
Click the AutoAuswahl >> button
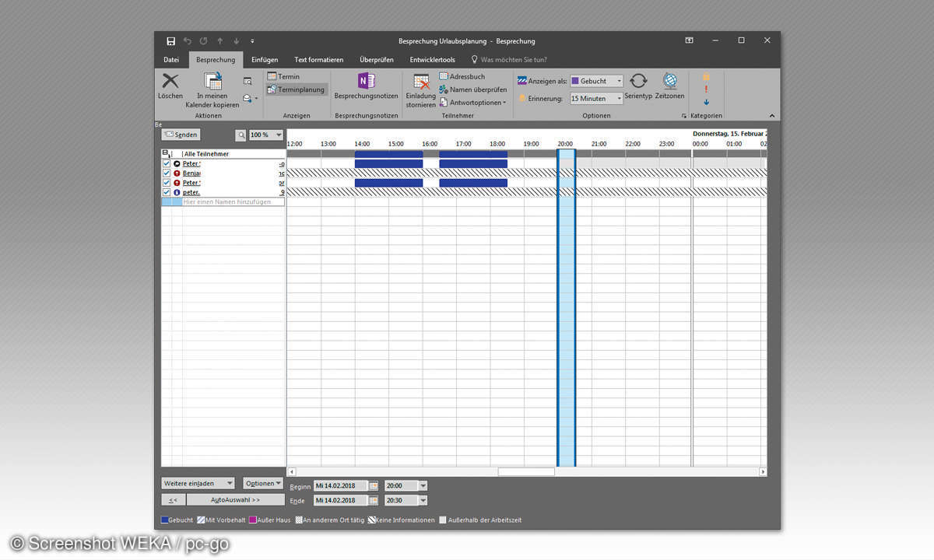(x=235, y=500)
